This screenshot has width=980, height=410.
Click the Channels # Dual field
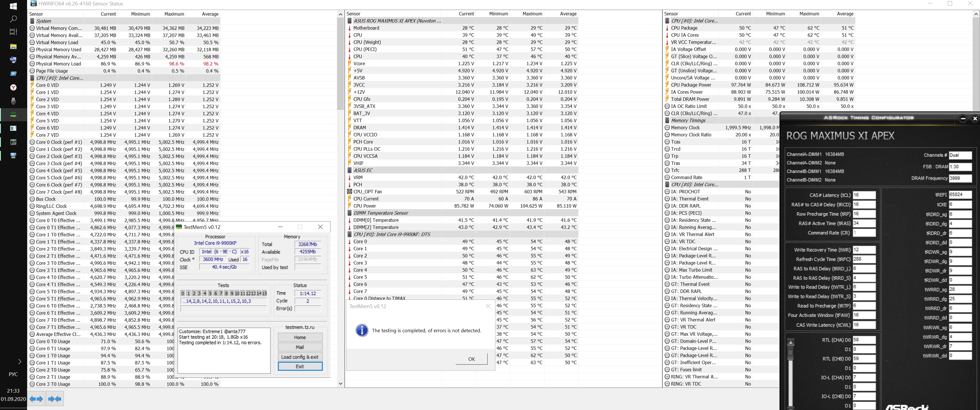click(x=960, y=155)
